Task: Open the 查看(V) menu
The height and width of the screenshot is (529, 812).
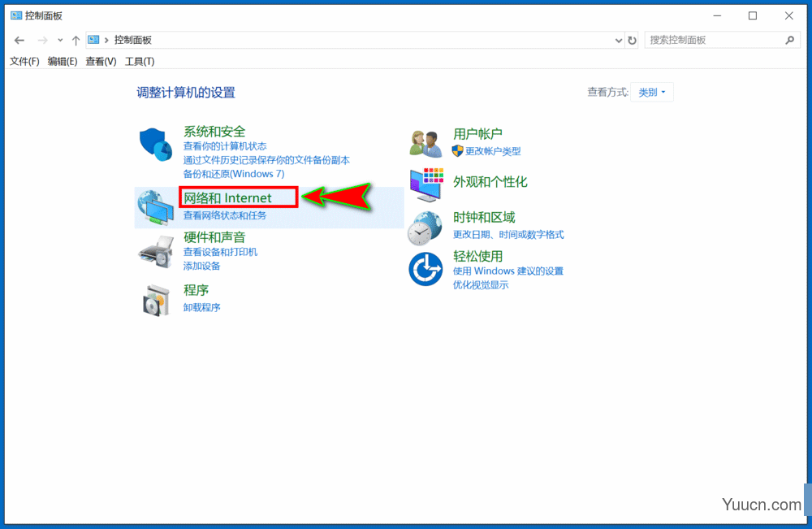Action: [101, 61]
